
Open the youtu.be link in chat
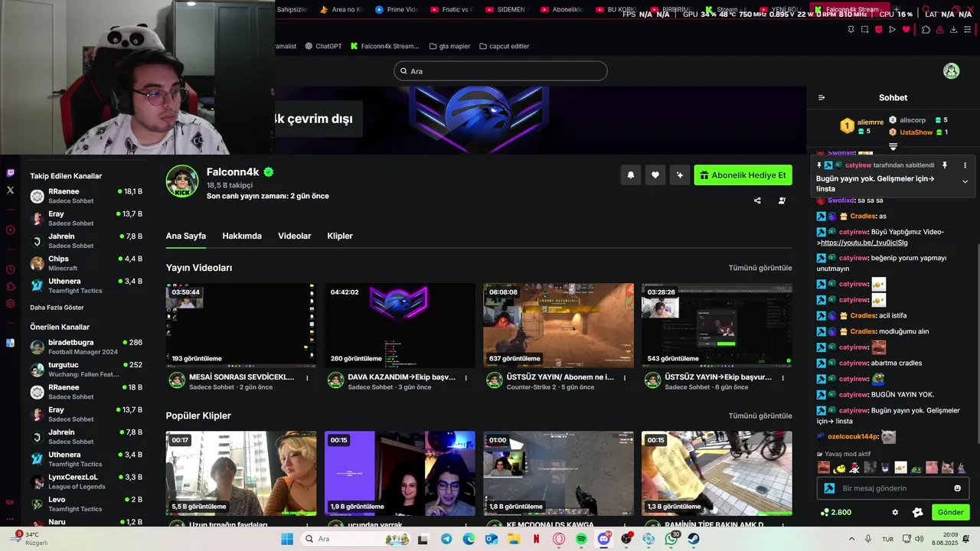(864, 243)
